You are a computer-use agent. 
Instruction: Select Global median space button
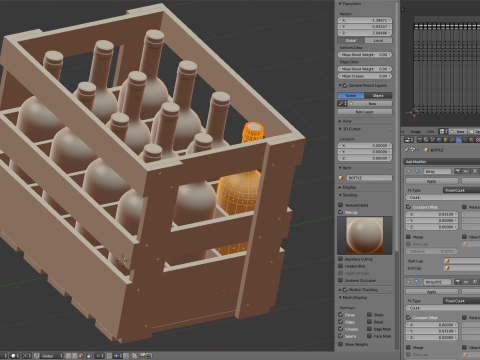click(351, 40)
